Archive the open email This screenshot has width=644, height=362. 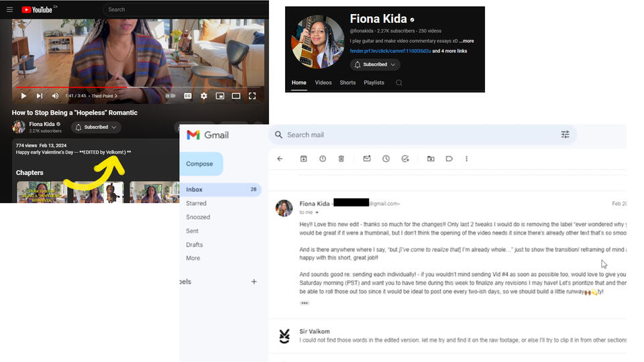(x=303, y=159)
